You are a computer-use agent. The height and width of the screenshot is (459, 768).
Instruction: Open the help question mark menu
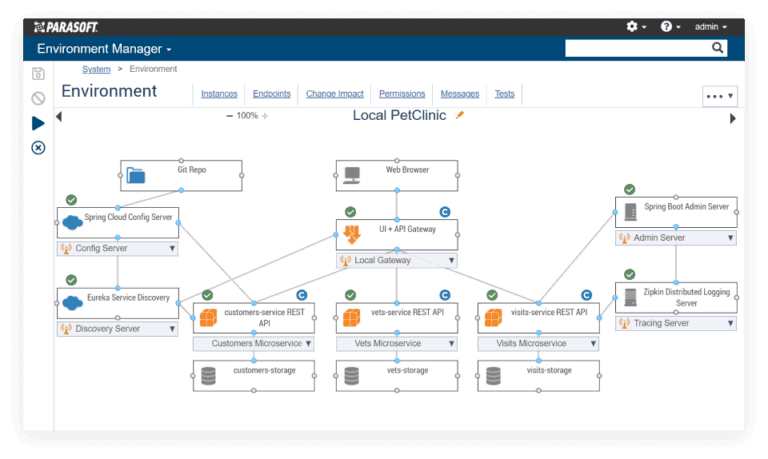[670, 26]
